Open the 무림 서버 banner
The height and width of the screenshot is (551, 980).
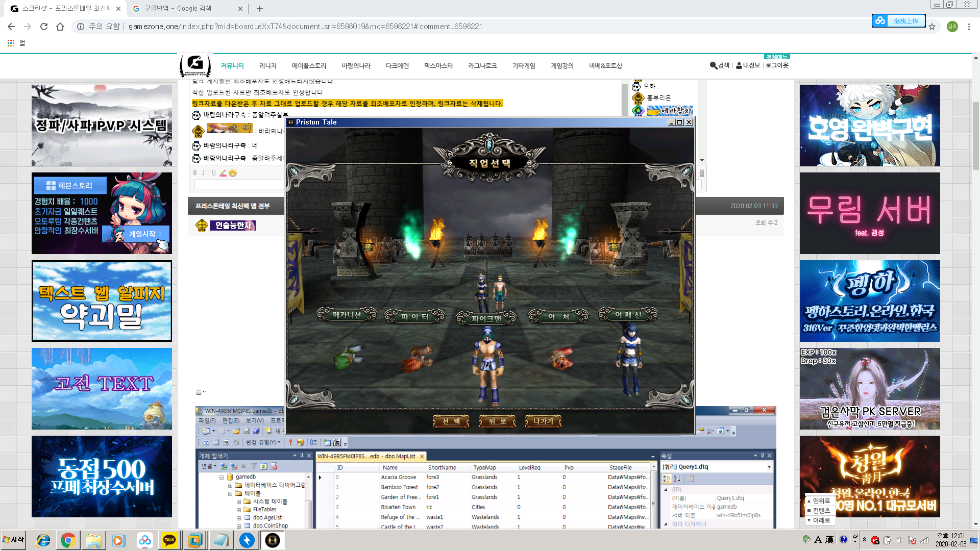point(870,213)
